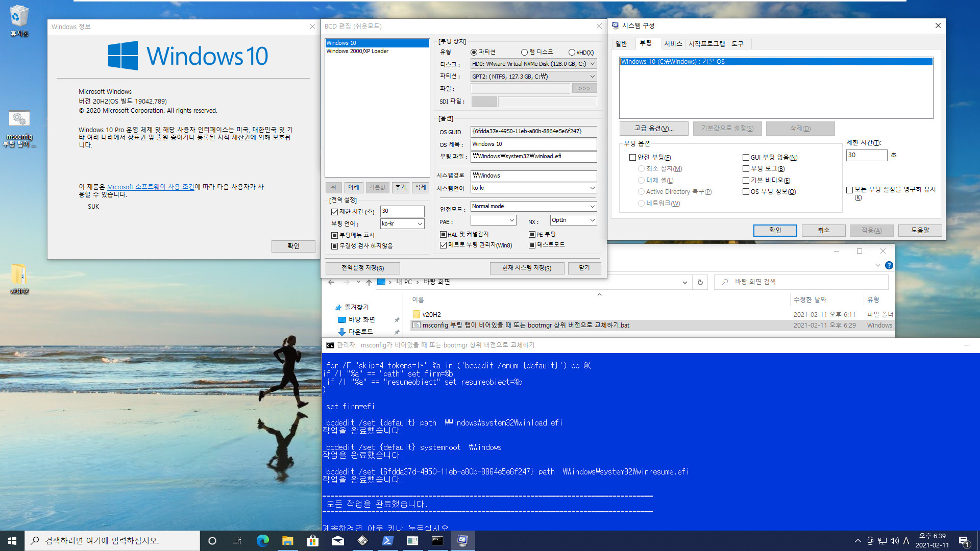Open network status tray icon
Viewport: 980px width, 551px height.
pyautogui.click(x=882, y=541)
